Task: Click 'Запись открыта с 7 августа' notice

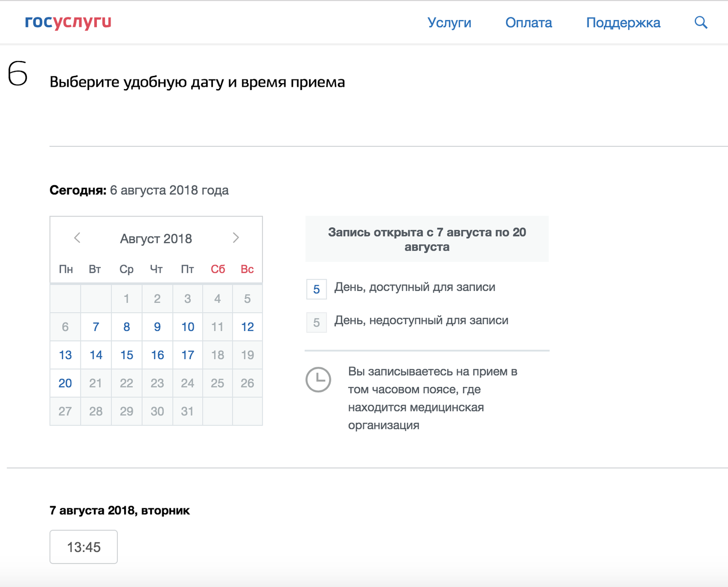Action: point(427,239)
